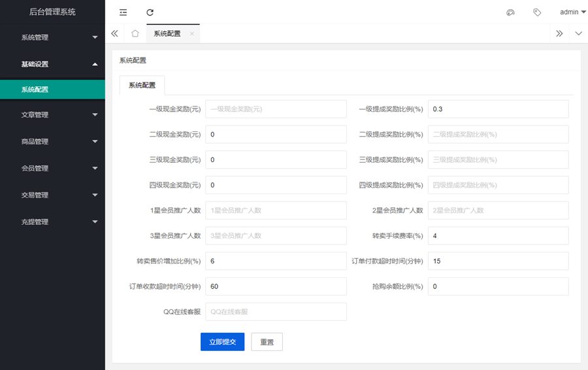Select 系统配置 in the sidebar
The width and height of the screenshot is (588, 370).
52,90
